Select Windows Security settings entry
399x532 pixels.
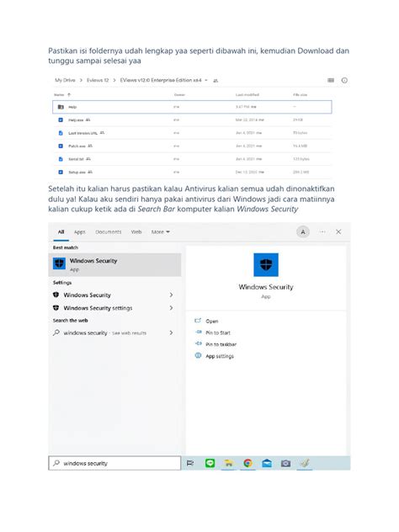point(114,308)
